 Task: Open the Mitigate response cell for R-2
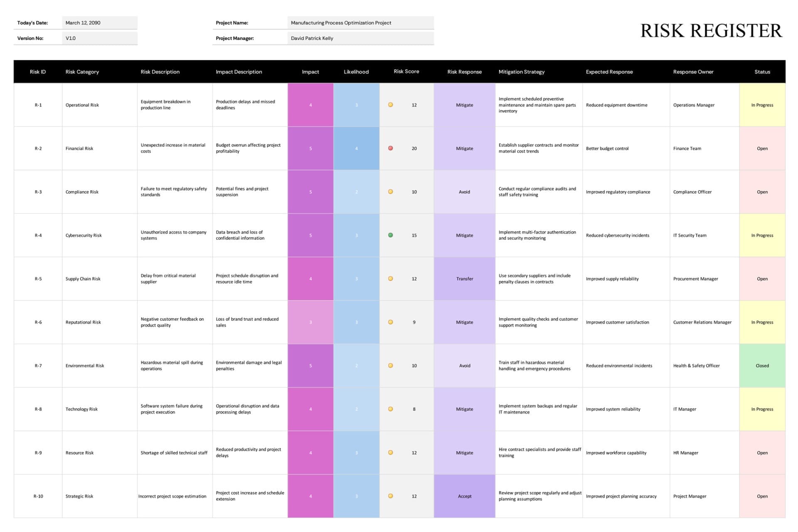[464, 148]
